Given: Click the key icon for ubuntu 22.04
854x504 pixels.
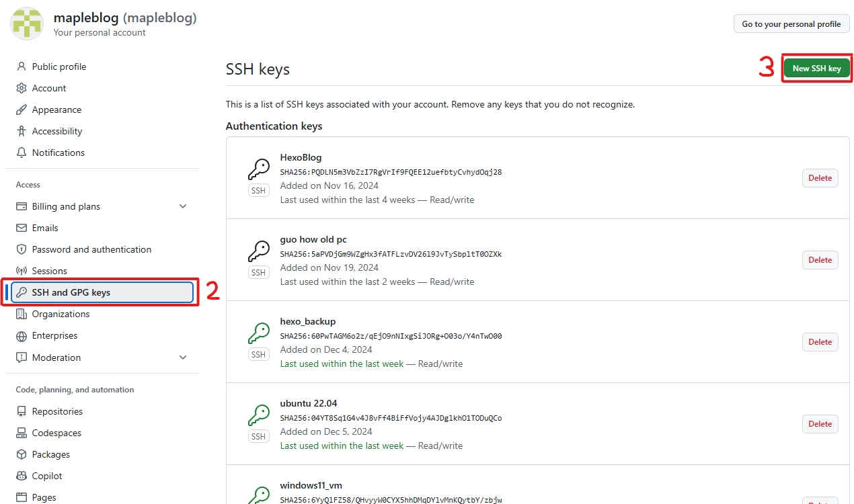Looking at the screenshot, I should click(x=259, y=415).
